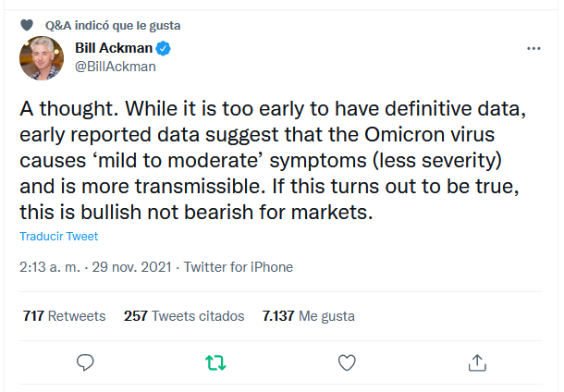The width and height of the screenshot is (564, 392).
Task: Open the share tweet icon
Action: click(x=477, y=361)
